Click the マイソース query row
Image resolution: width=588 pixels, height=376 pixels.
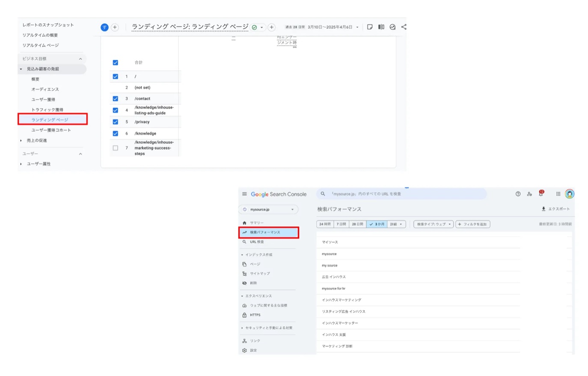coord(418,242)
